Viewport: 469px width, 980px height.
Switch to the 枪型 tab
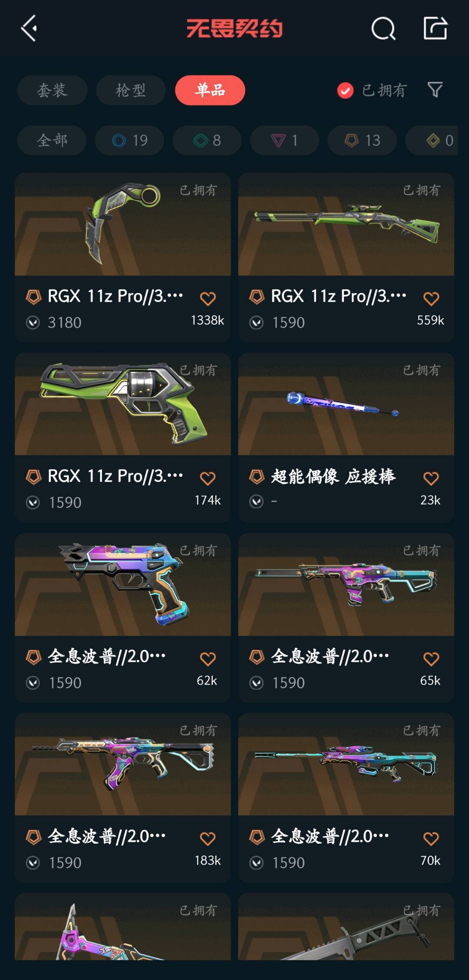coord(131,90)
